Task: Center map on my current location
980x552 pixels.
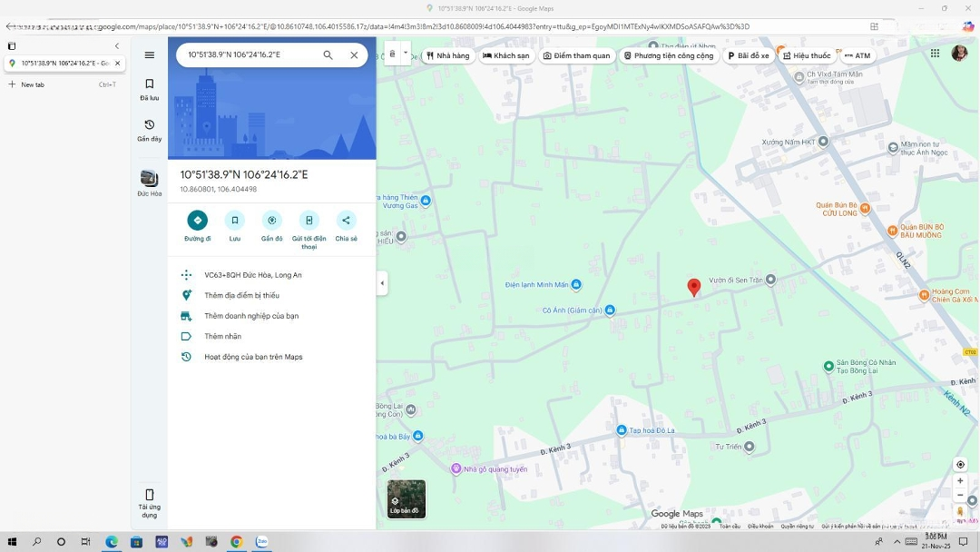Action: pos(960,465)
